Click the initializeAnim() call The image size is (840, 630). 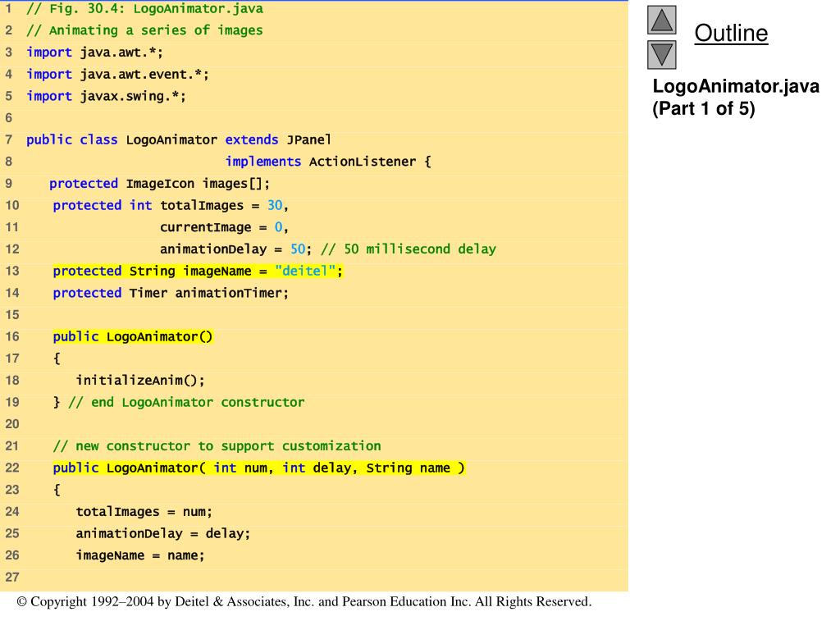pos(140,380)
